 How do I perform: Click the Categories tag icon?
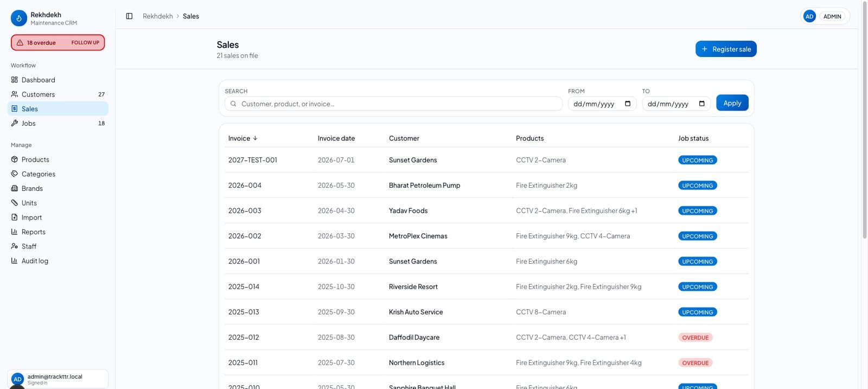[x=15, y=174]
